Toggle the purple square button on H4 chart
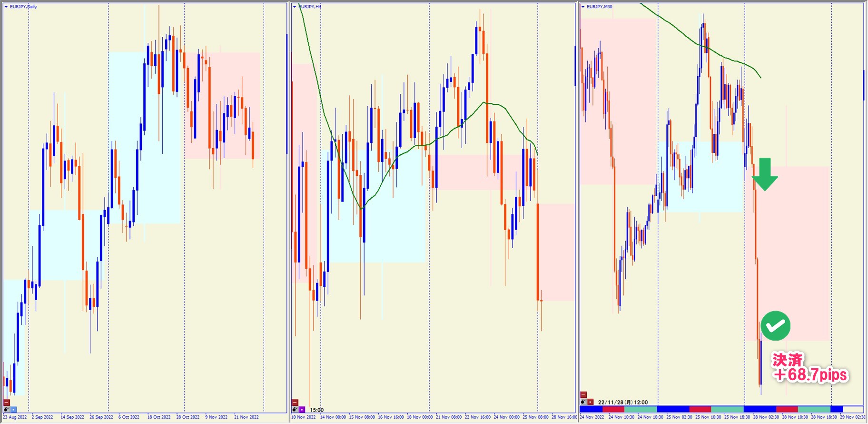This screenshot has height=424, width=868. [302, 409]
